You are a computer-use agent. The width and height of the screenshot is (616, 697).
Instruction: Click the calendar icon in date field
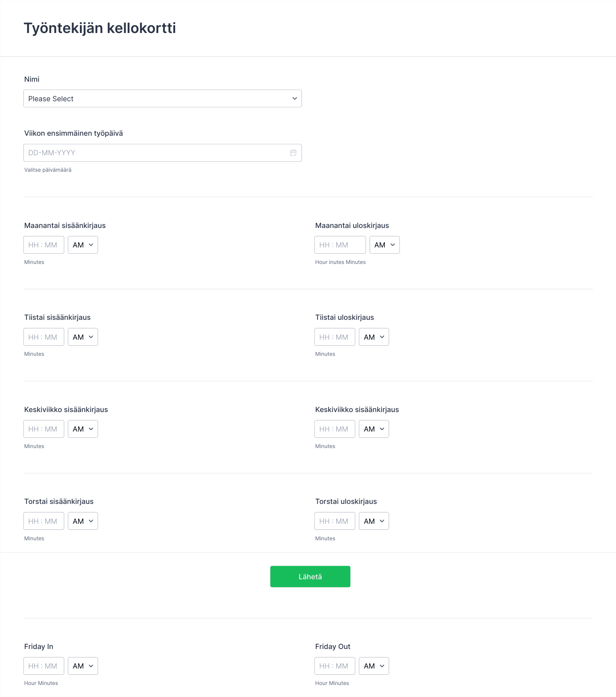pos(293,153)
